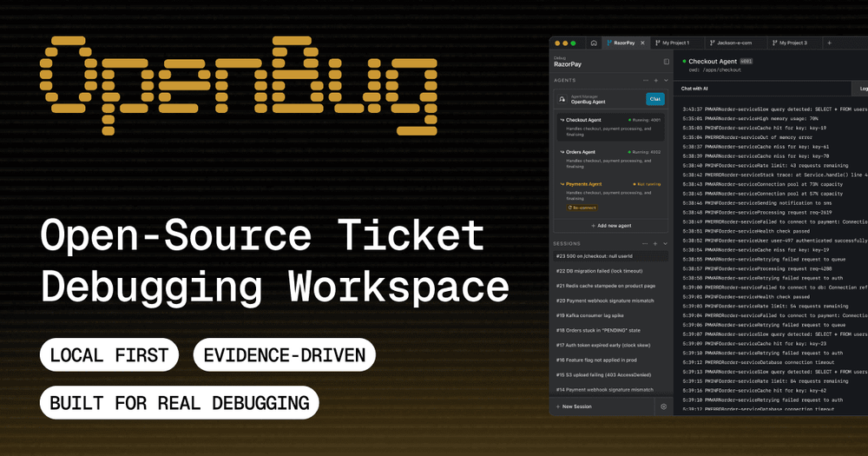Screen dimensions: 868x456
Task: Click log line 'High memory usage: 70%'
Action: tap(750, 119)
